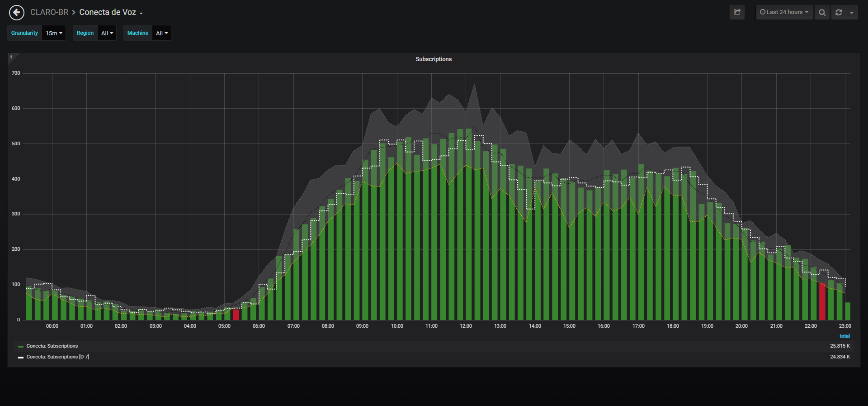Toggle the Conecta: Subscriptions legend series
This screenshot has width=868, height=406.
[x=52, y=346]
